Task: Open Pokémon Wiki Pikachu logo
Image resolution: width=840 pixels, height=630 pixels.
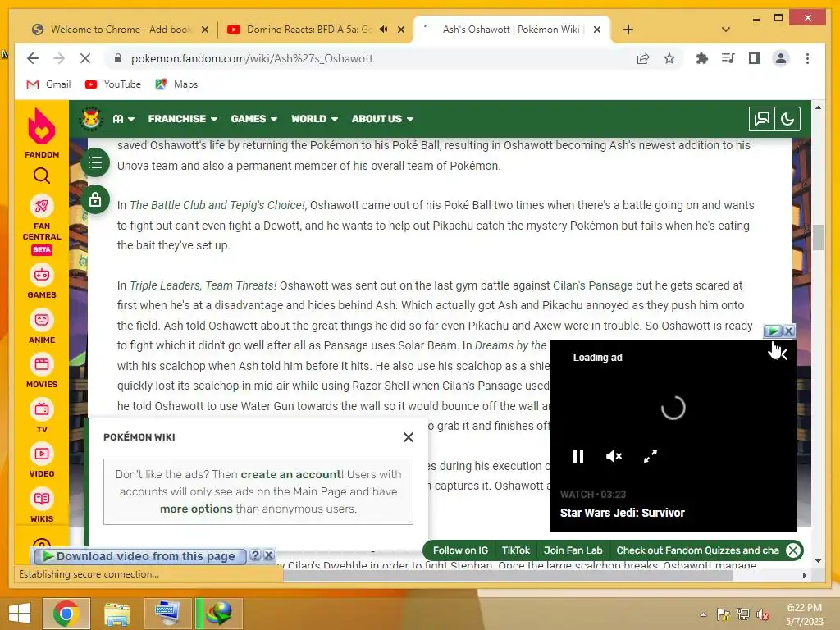Action: click(x=91, y=118)
